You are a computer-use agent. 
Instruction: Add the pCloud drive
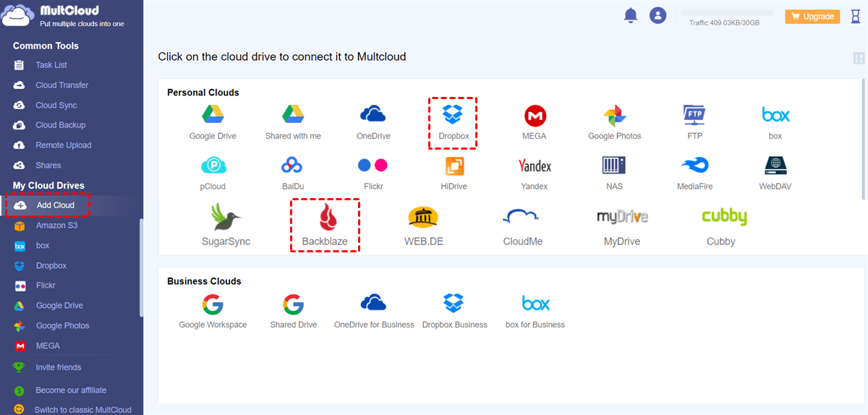213,173
